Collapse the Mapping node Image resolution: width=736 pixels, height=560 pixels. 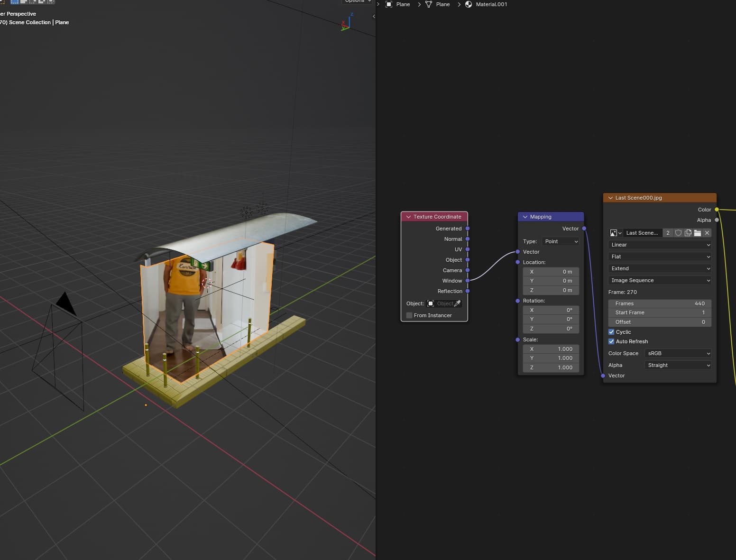pyautogui.click(x=525, y=217)
